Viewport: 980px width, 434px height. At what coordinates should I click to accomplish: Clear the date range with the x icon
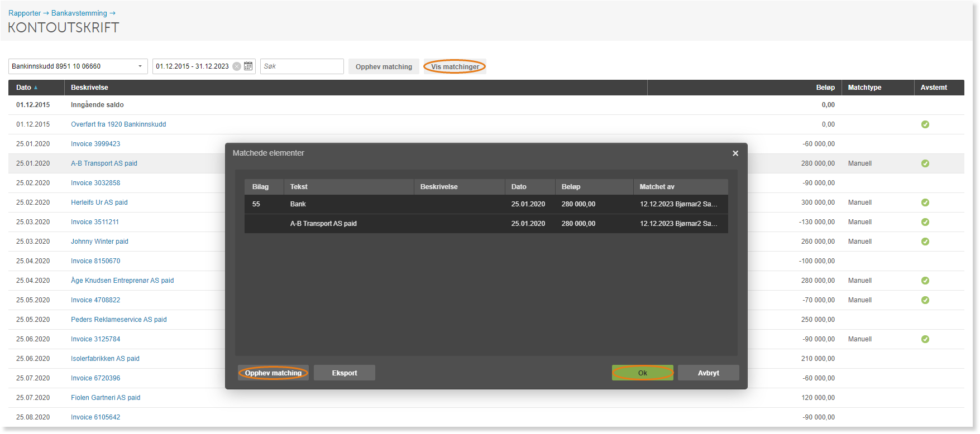pyautogui.click(x=237, y=66)
